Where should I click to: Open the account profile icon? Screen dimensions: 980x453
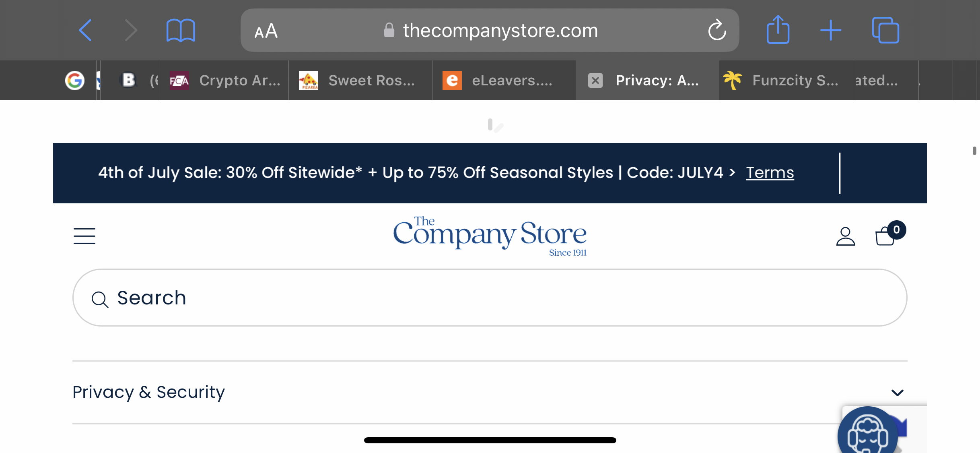tap(846, 236)
